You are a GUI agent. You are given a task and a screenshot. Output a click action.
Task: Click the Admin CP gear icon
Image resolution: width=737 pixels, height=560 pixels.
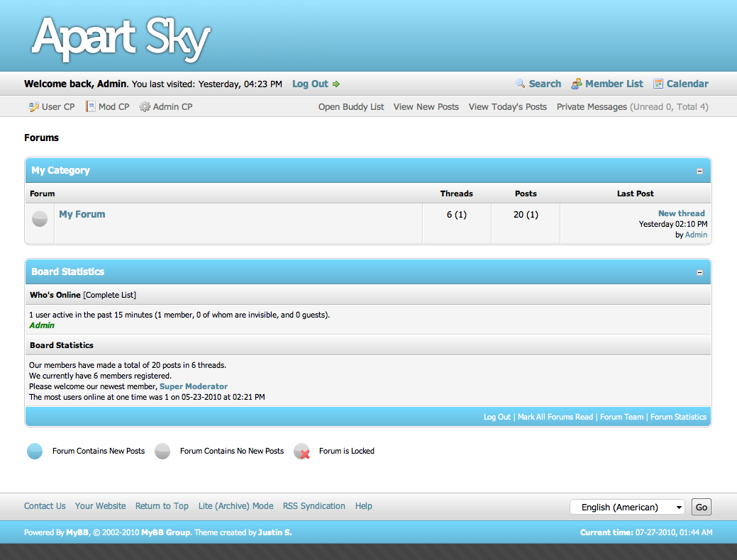(145, 107)
